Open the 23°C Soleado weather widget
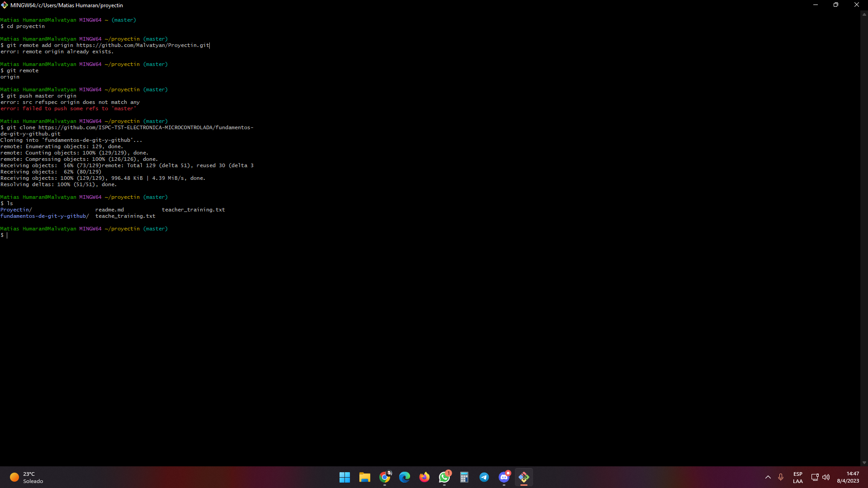 [x=26, y=477]
